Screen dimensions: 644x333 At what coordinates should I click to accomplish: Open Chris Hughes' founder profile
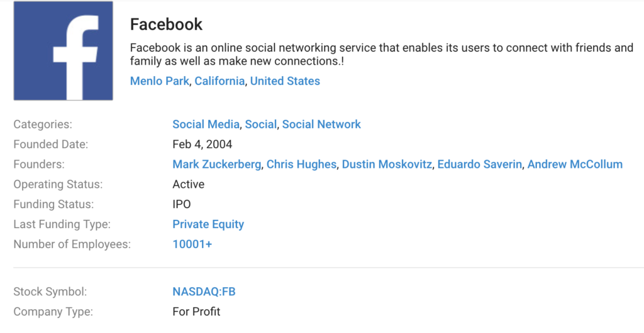coord(301,165)
